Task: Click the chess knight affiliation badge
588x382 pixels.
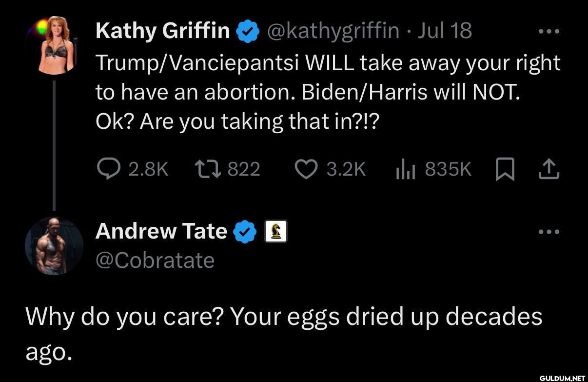Action: pyautogui.click(x=276, y=232)
